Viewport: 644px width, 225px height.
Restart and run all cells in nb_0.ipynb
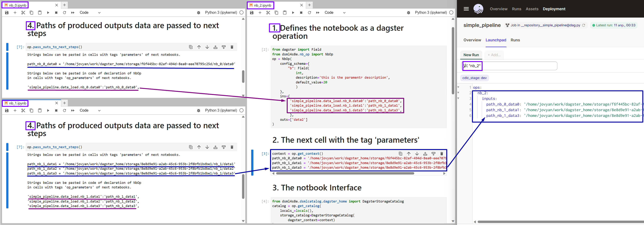pos(73,12)
